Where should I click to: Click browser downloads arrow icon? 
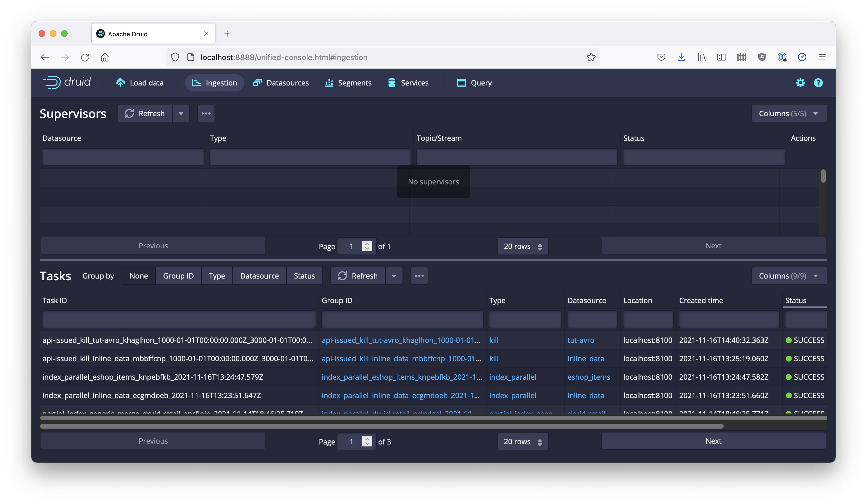(681, 57)
